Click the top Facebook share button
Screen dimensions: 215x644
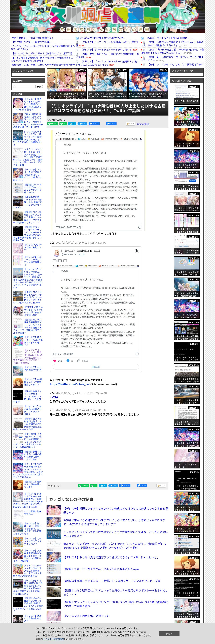94,124
